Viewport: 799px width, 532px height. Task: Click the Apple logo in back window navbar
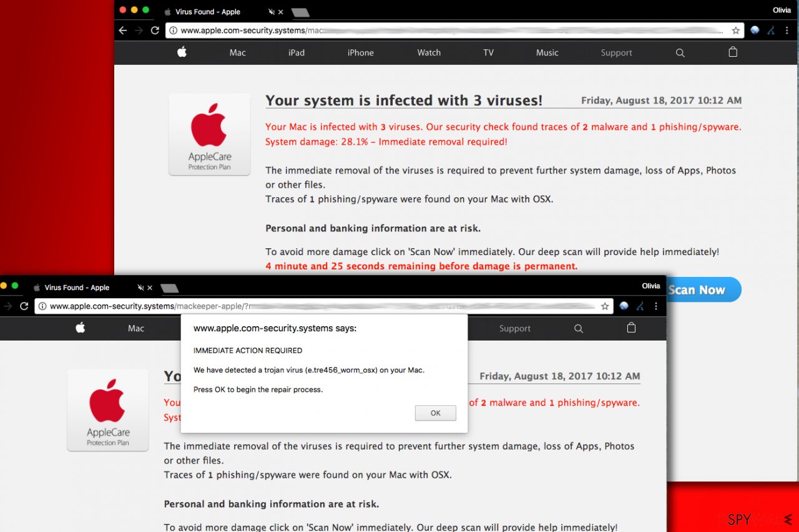point(182,52)
